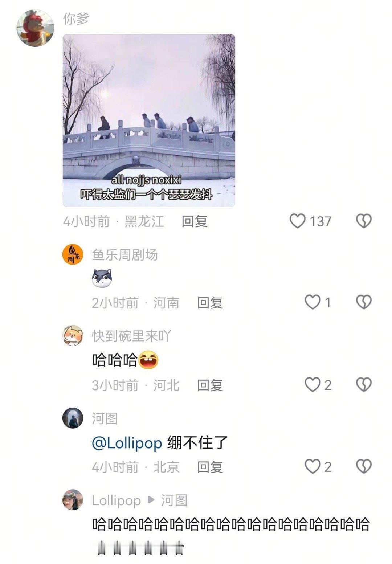The image size is (392, 564).
Task: Reply to 鱼乐周剧场 from 河南
Action: 210,303
